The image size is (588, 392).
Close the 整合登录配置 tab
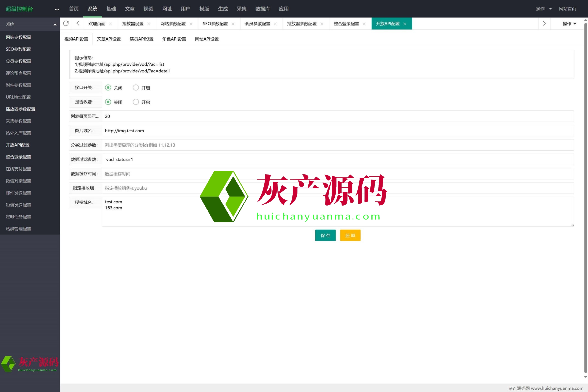tap(364, 24)
